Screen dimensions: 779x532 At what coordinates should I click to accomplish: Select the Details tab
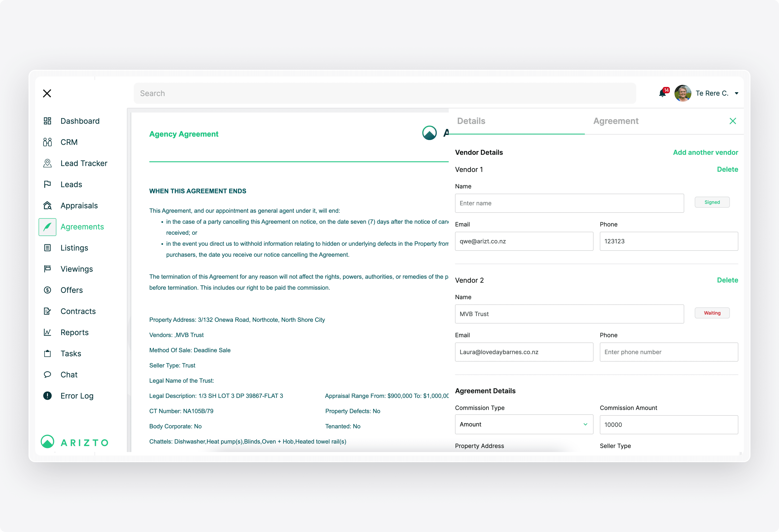[x=471, y=121]
